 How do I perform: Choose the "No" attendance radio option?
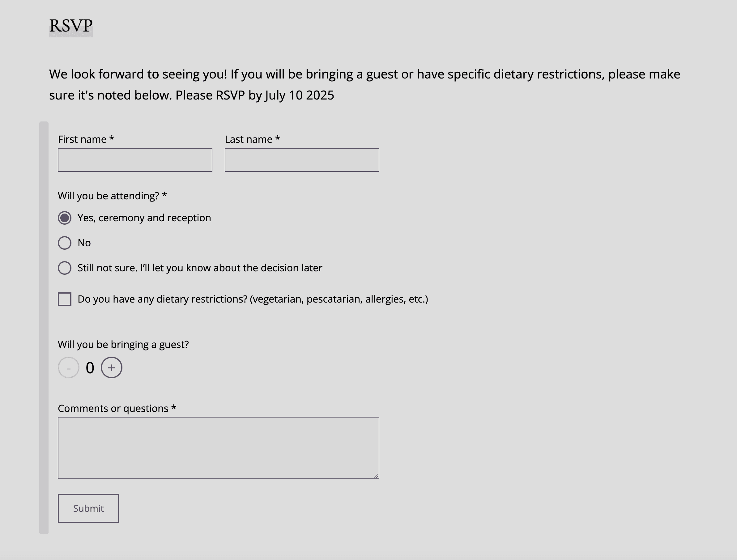(65, 243)
